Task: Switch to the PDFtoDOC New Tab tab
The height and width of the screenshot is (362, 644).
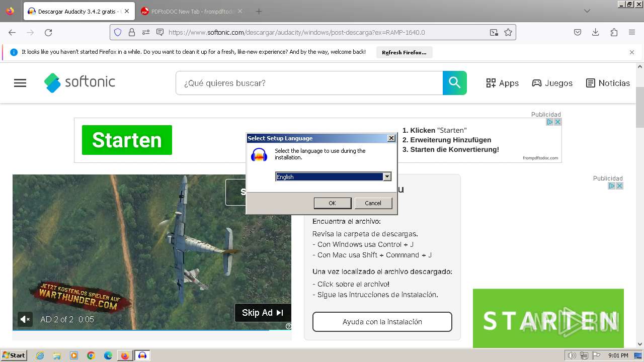Action: 191,11
